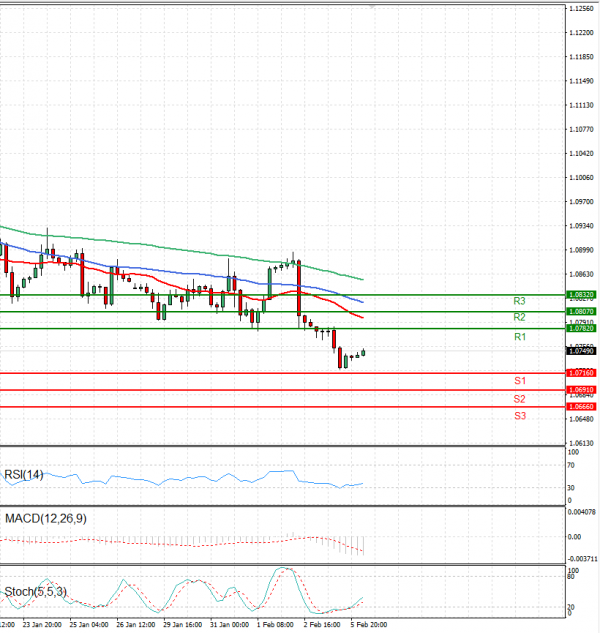Click the S2 support label
The width and height of the screenshot is (600, 633).
point(519,399)
